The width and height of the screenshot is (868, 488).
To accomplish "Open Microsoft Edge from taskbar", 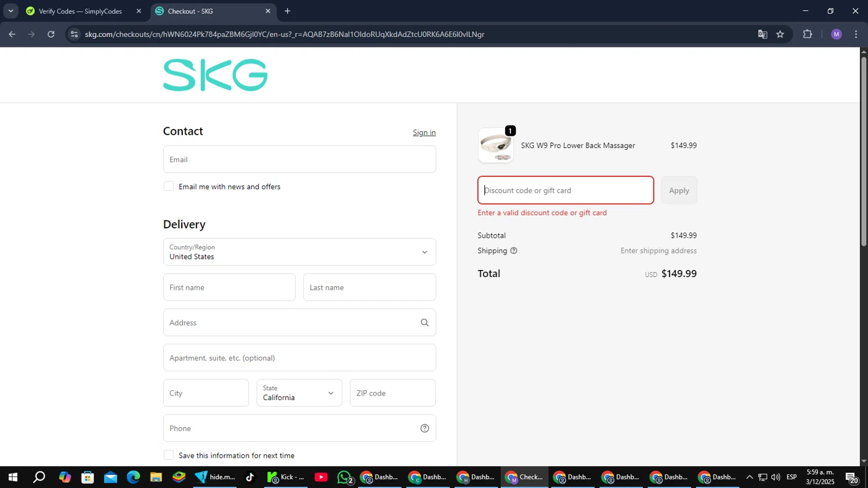I will (x=133, y=477).
